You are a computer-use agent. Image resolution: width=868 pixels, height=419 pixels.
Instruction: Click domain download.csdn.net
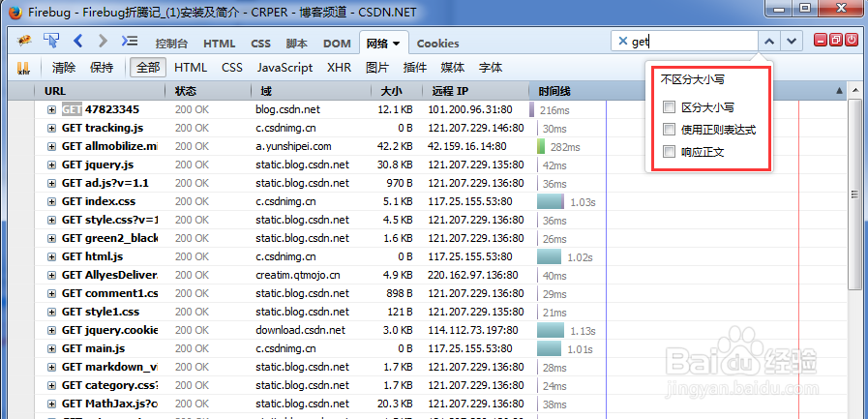pyautogui.click(x=300, y=330)
